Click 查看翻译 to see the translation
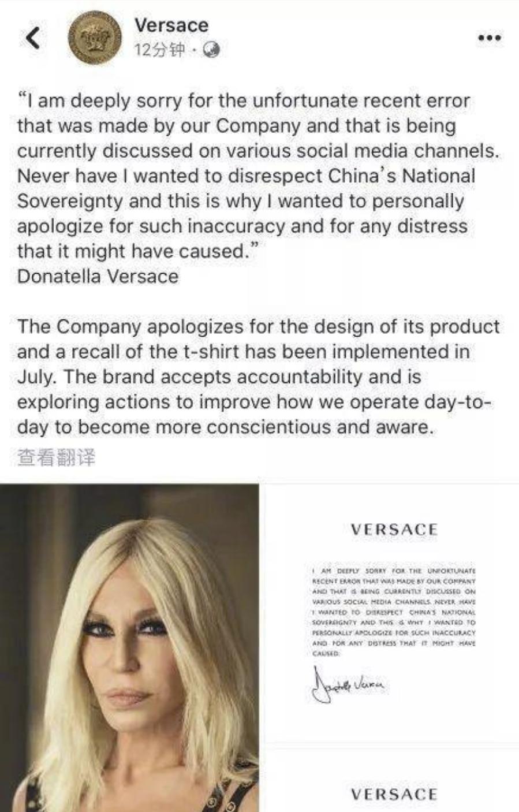This screenshot has width=519, height=812. 56,458
